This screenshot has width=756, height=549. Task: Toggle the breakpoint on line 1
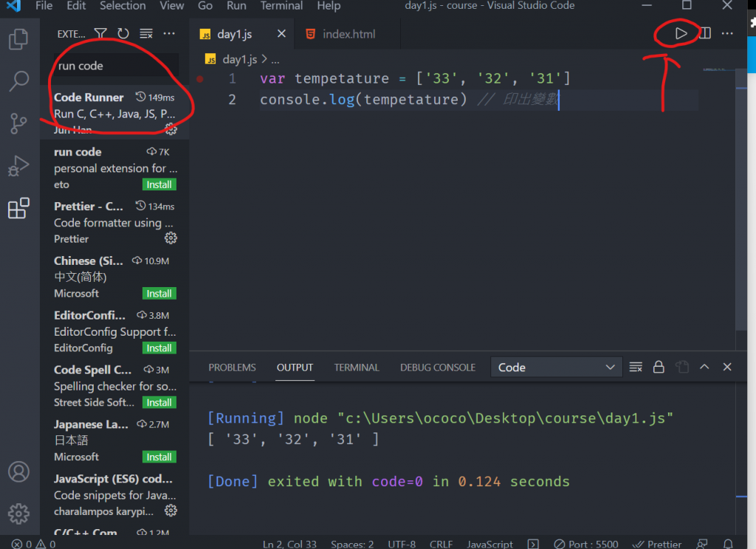coord(199,78)
